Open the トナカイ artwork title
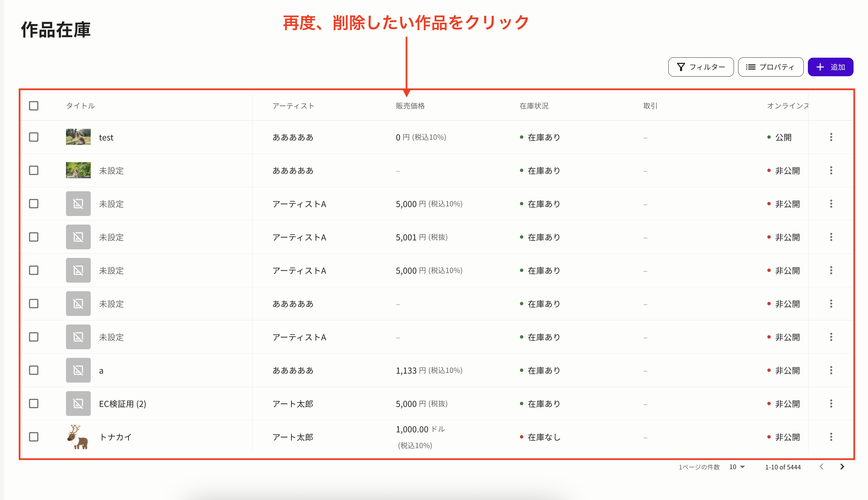Image resolution: width=868 pixels, height=500 pixels. click(115, 437)
